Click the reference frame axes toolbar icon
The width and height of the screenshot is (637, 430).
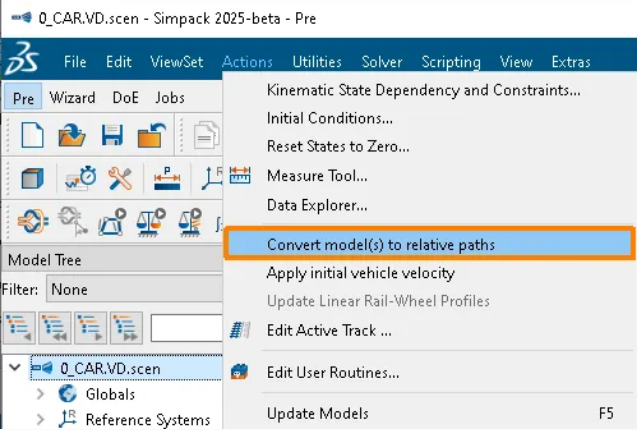(212, 178)
